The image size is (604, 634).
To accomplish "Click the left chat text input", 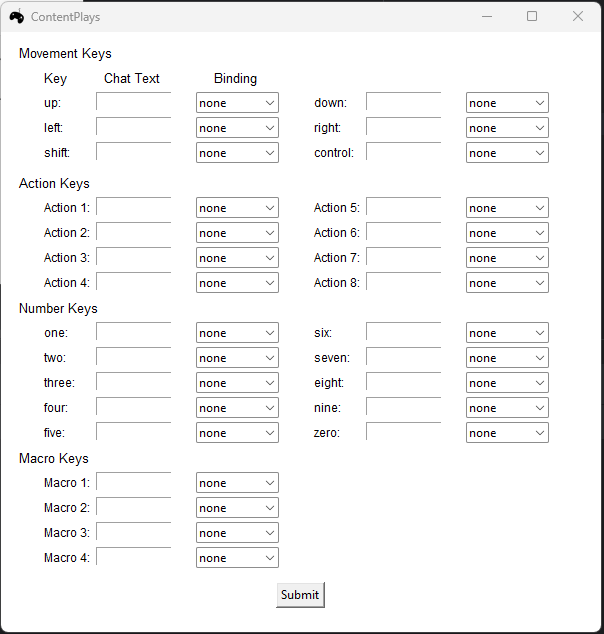I will [133, 126].
